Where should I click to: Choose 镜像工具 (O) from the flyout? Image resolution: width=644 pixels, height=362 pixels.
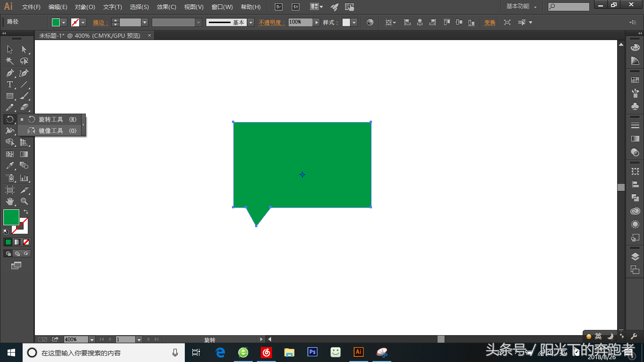tap(51, 131)
